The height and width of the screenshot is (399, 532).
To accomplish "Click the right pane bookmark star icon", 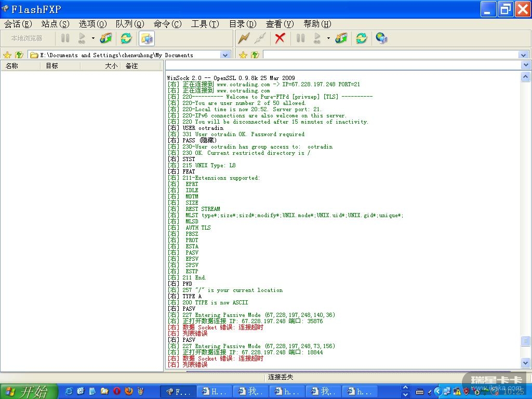I will [243, 55].
